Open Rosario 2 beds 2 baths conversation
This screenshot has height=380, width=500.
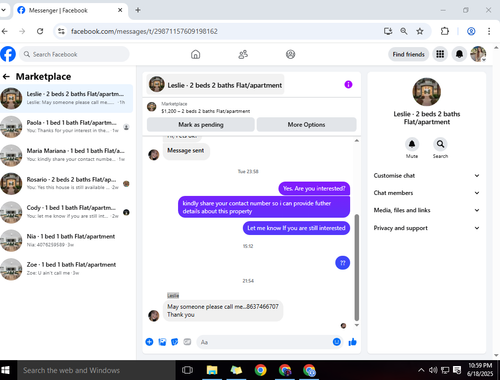[x=67, y=183]
